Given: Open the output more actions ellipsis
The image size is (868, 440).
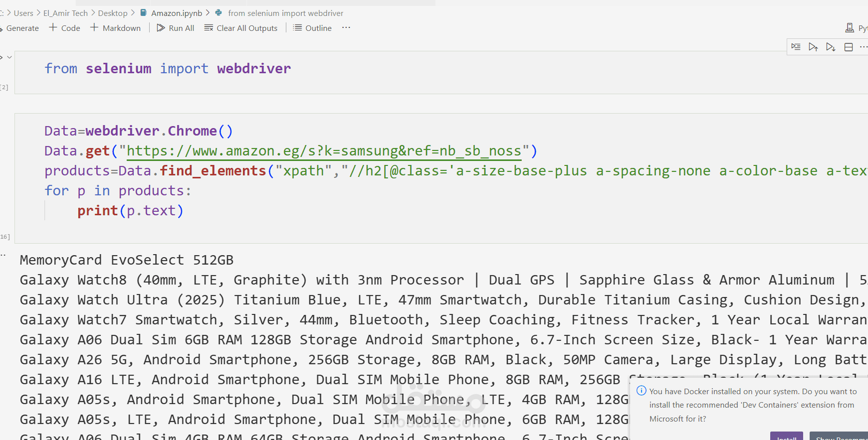Looking at the screenshot, I should (x=3, y=255).
